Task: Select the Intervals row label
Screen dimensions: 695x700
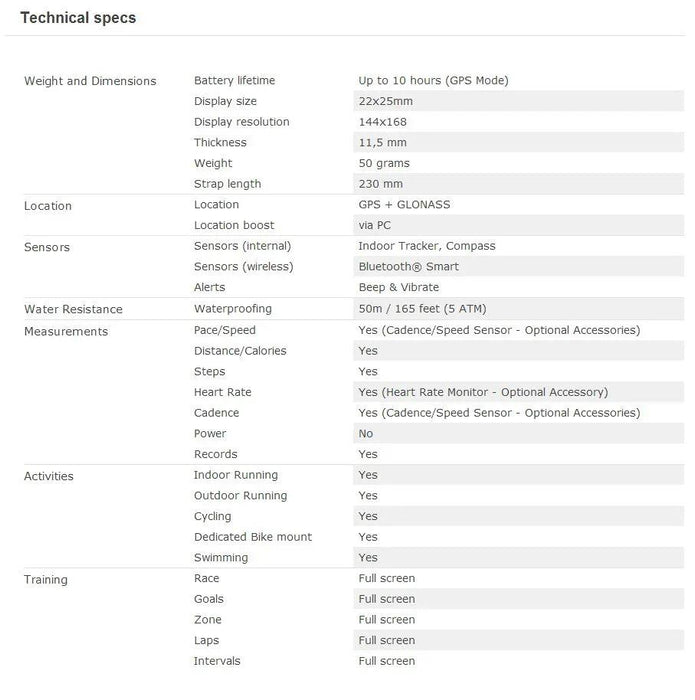Action: click(x=217, y=661)
